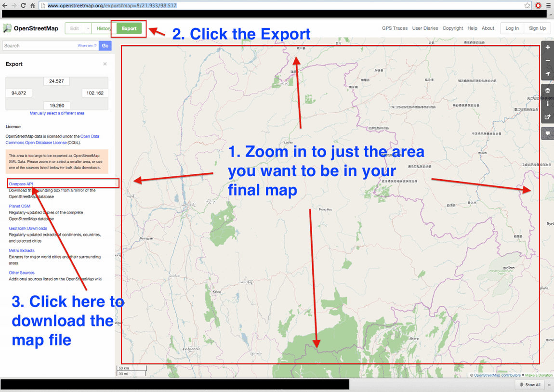Open the About menu item
554x392 pixels.
click(488, 28)
